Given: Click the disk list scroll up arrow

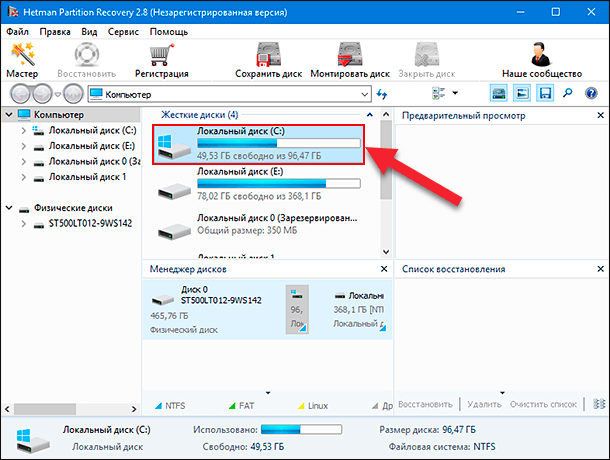Looking at the screenshot, I should [x=386, y=114].
